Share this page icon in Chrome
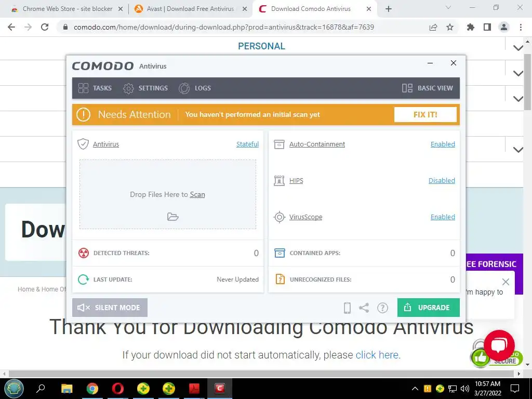 [433, 28]
